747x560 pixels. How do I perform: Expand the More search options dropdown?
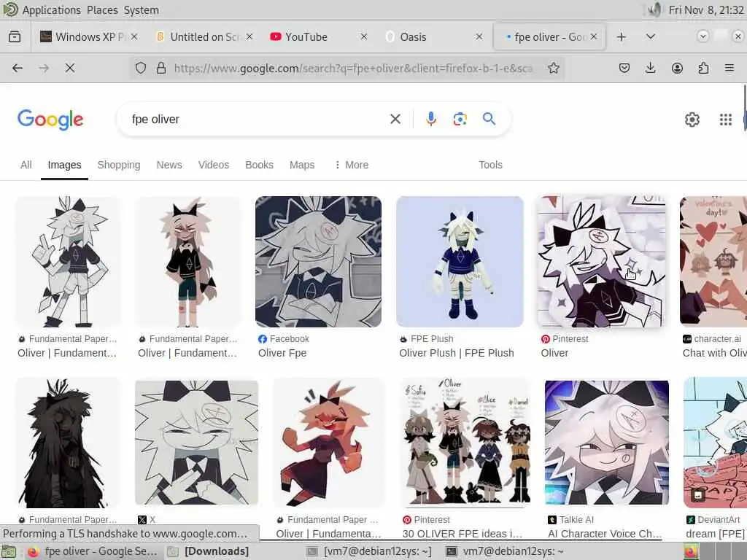pos(352,165)
